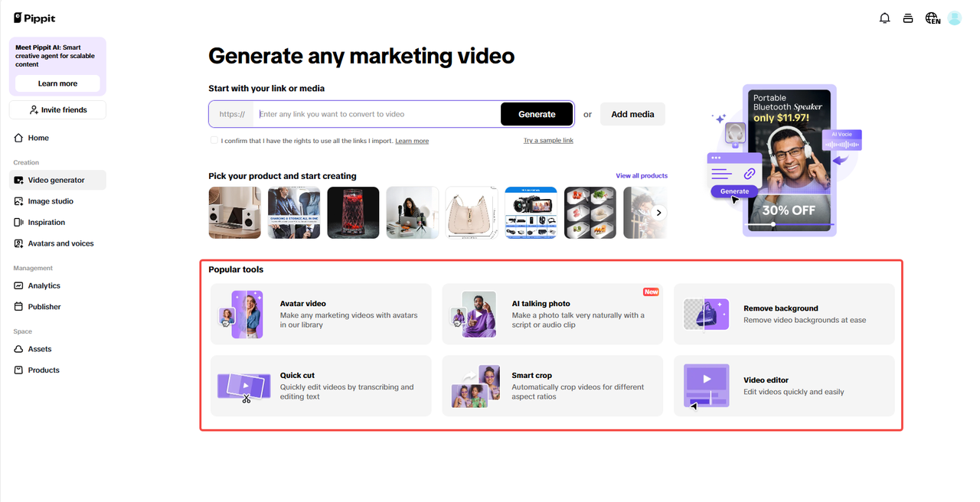This screenshot has height=502, width=980.
Task: Open the Publisher tool
Action: (x=44, y=306)
